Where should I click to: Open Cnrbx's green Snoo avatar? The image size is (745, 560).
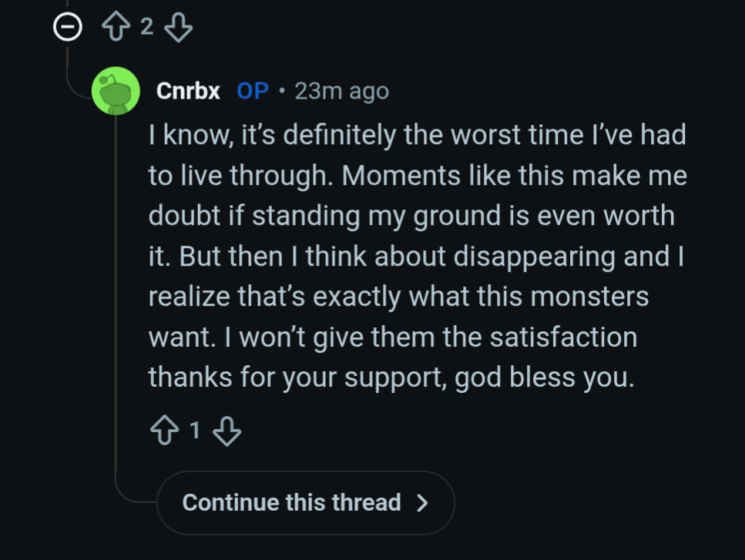[116, 91]
